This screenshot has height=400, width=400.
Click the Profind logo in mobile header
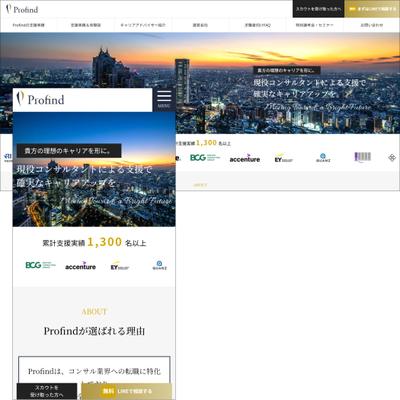40,99
